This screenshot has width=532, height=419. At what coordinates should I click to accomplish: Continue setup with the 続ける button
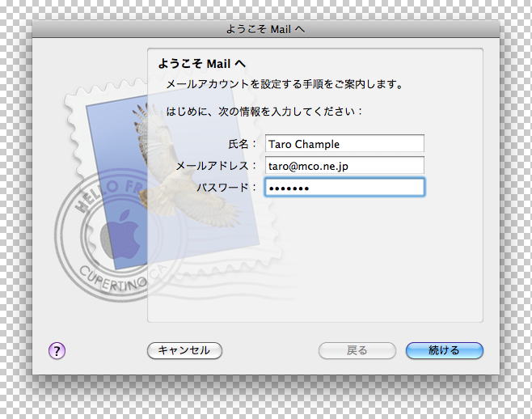[x=445, y=350]
